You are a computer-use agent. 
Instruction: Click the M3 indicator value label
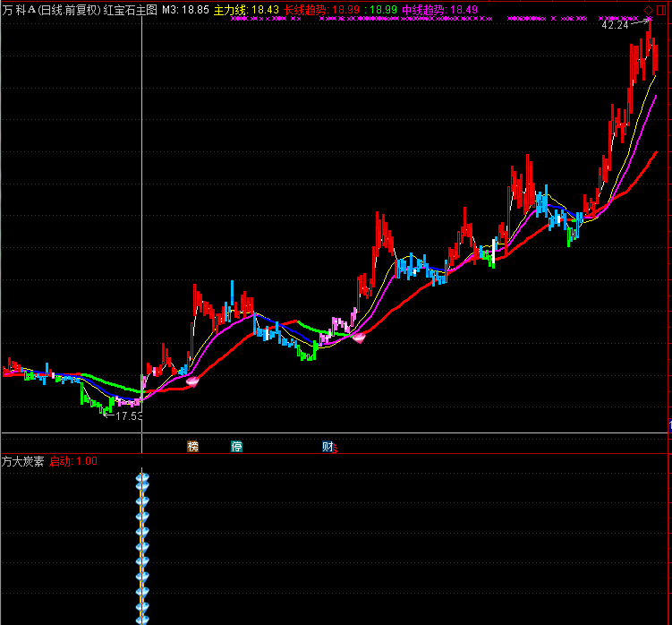pos(185,10)
